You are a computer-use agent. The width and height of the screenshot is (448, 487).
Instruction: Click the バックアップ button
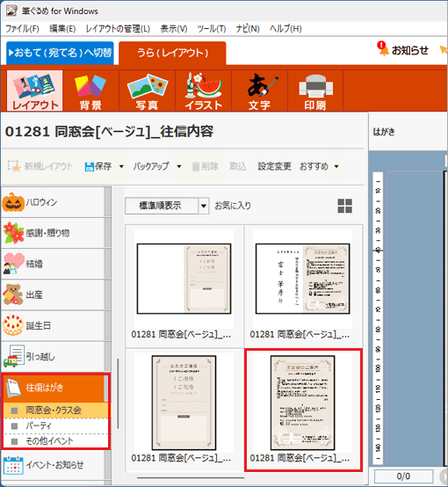[151, 166]
